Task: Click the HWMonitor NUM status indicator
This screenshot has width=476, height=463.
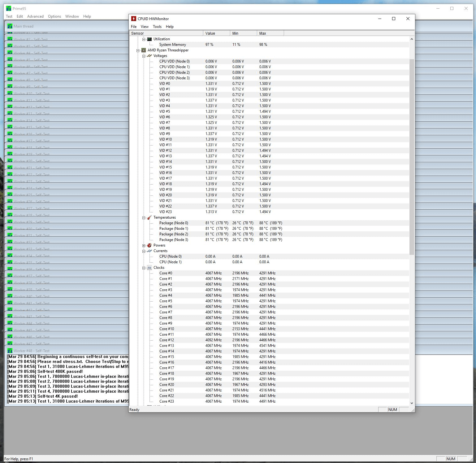Action: (x=393, y=410)
